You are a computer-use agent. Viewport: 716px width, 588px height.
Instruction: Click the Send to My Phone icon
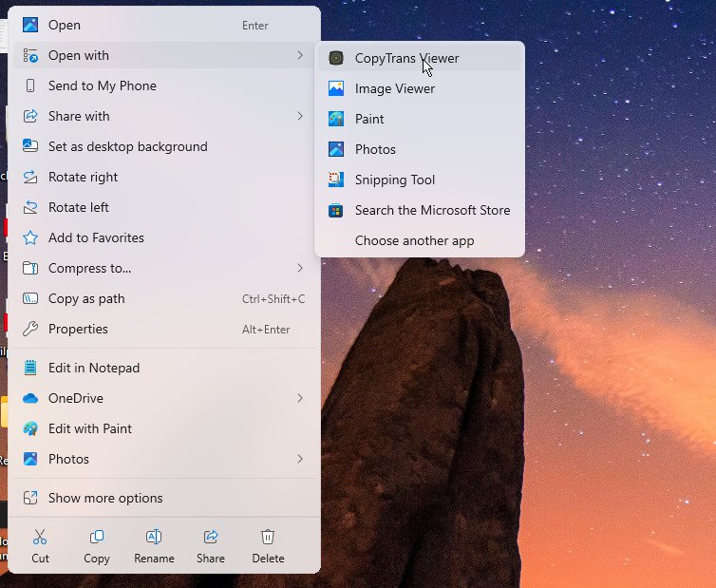point(30,85)
